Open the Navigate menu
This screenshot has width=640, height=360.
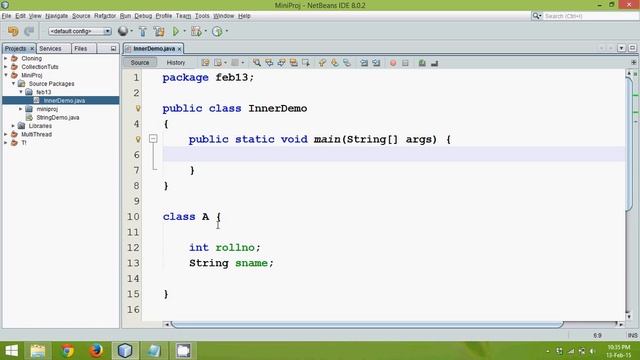coord(56,16)
